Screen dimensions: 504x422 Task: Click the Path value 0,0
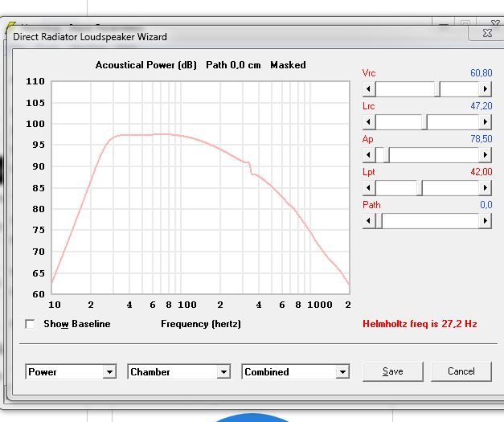coord(486,205)
